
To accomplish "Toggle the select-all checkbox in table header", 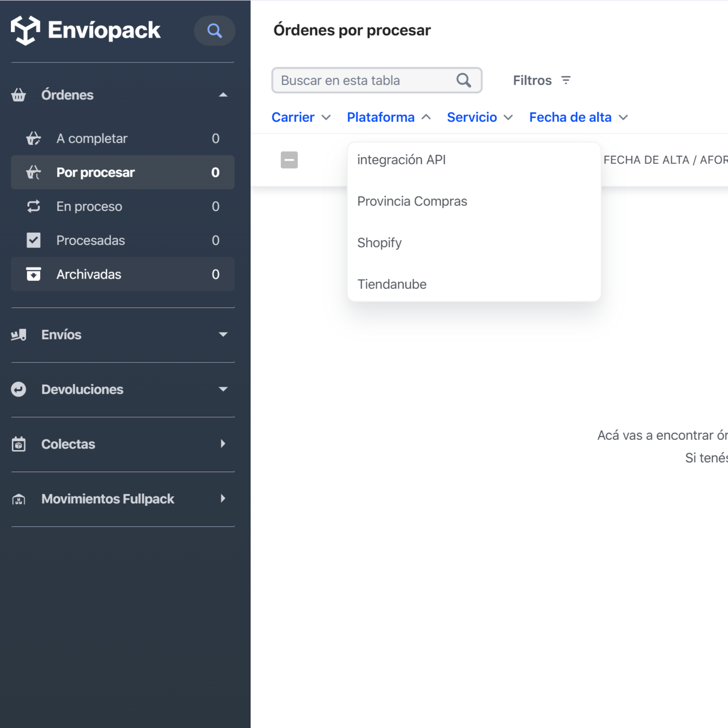I will point(289,160).
